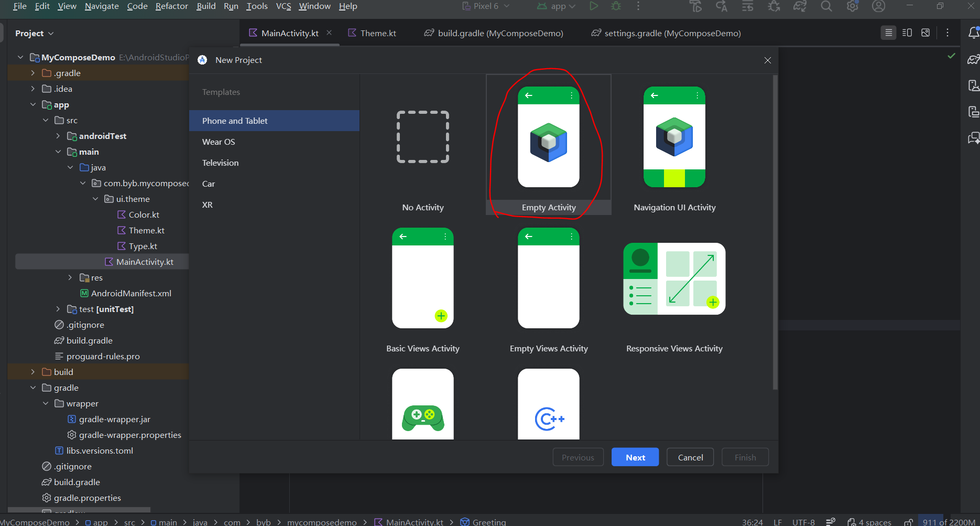980x526 pixels.
Task: Close the New Project dialog
Action: (768, 60)
